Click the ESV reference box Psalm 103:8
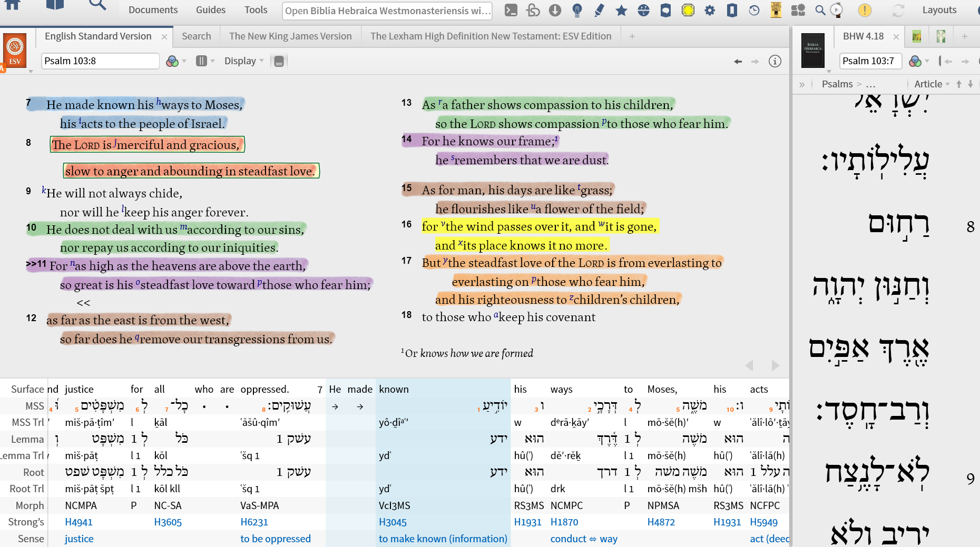The image size is (980, 547). click(x=100, y=61)
